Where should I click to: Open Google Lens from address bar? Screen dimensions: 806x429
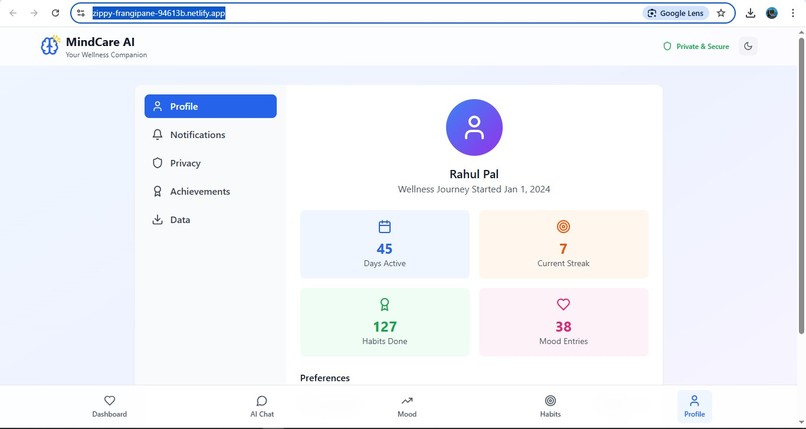point(675,13)
